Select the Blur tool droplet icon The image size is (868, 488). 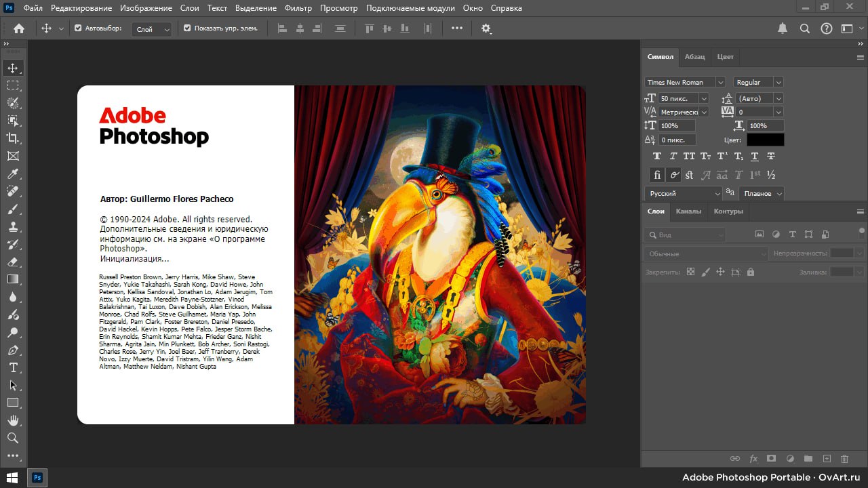click(x=13, y=297)
